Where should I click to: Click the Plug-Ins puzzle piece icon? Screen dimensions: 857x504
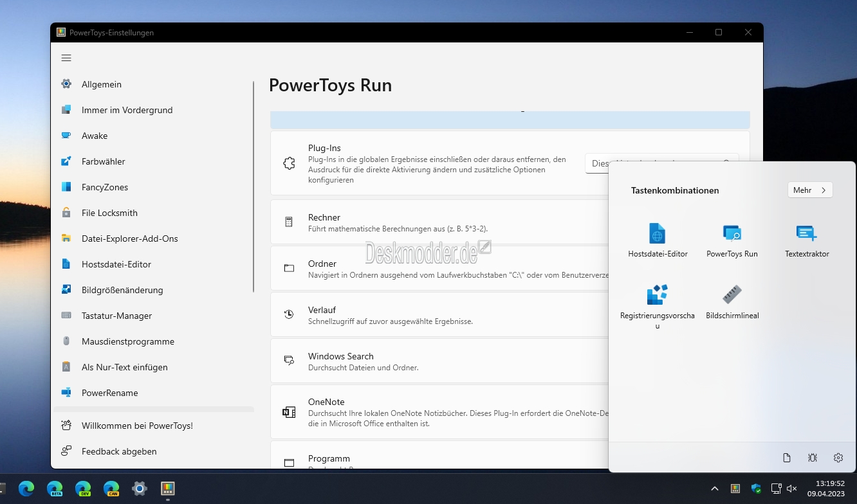[x=289, y=164]
